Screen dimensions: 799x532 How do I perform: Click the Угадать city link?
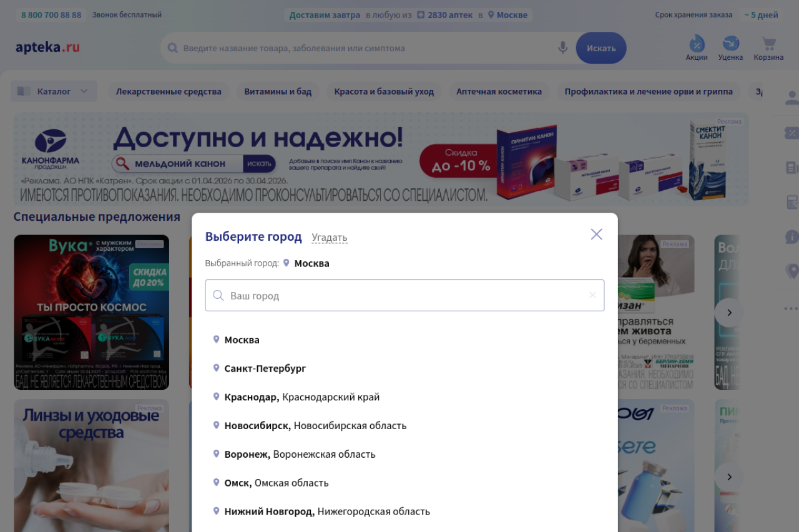pyautogui.click(x=330, y=238)
